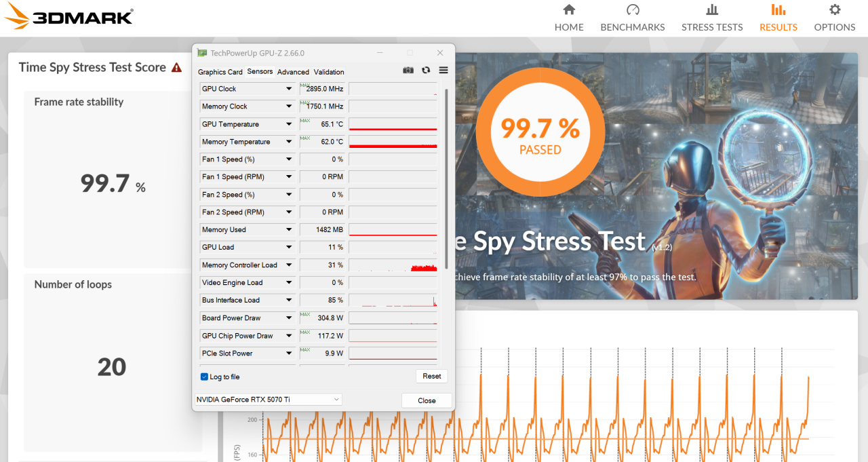Viewport: 868px width, 462px height.
Task: Open OPTIONS gear in 3DMark
Action: pos(835,18)
